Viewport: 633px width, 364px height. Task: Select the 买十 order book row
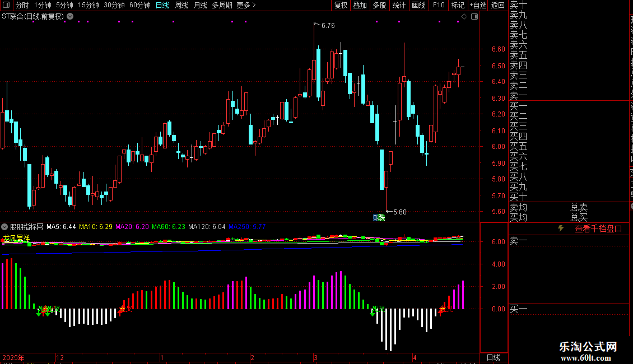point(518,197)
